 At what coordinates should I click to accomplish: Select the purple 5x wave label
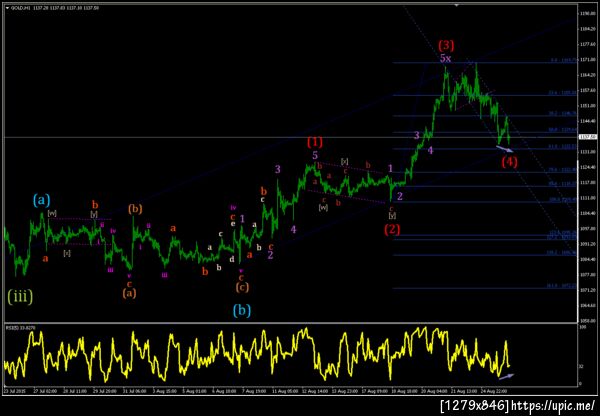[445, 58]
